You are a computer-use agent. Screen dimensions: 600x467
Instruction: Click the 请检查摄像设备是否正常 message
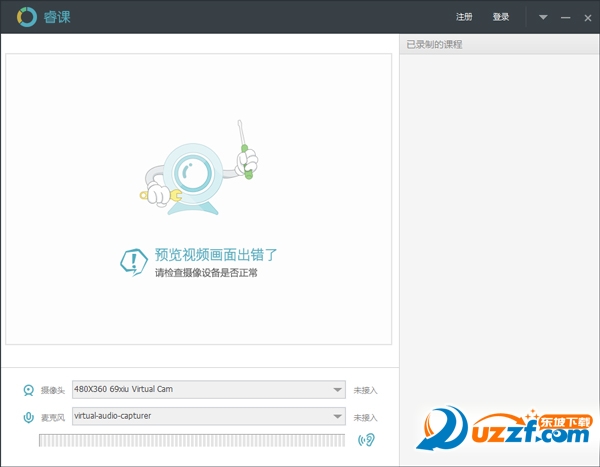(206, 273)
